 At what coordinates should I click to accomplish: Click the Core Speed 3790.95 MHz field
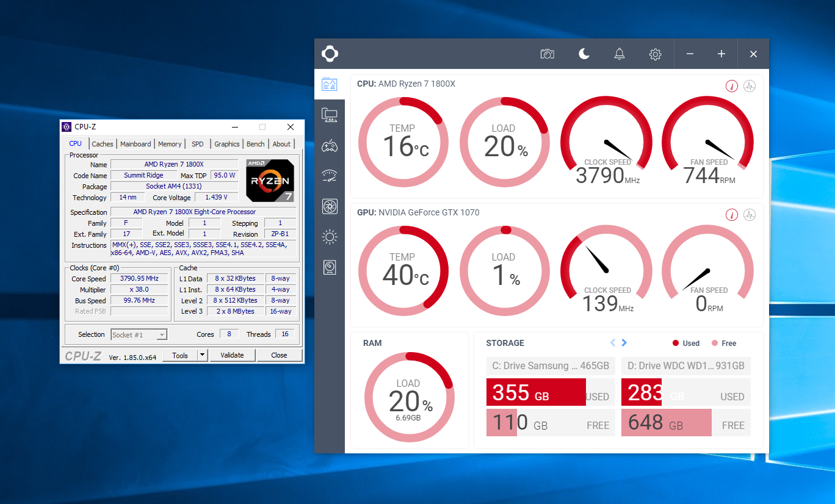tap(139, 279)
